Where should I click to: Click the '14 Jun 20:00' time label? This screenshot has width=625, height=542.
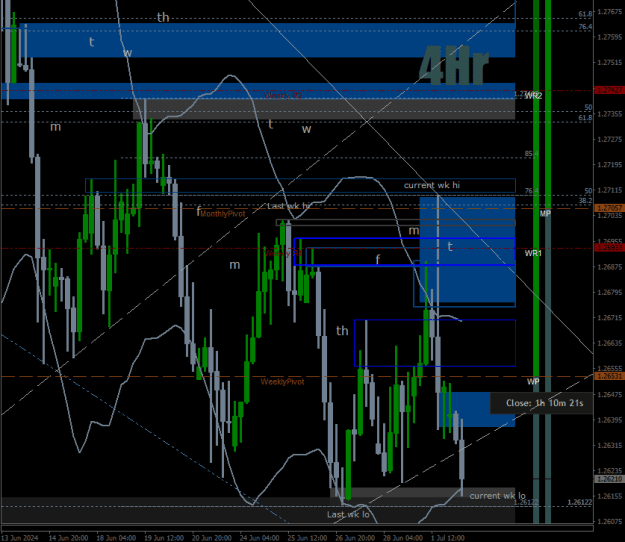tap(68, 538)
